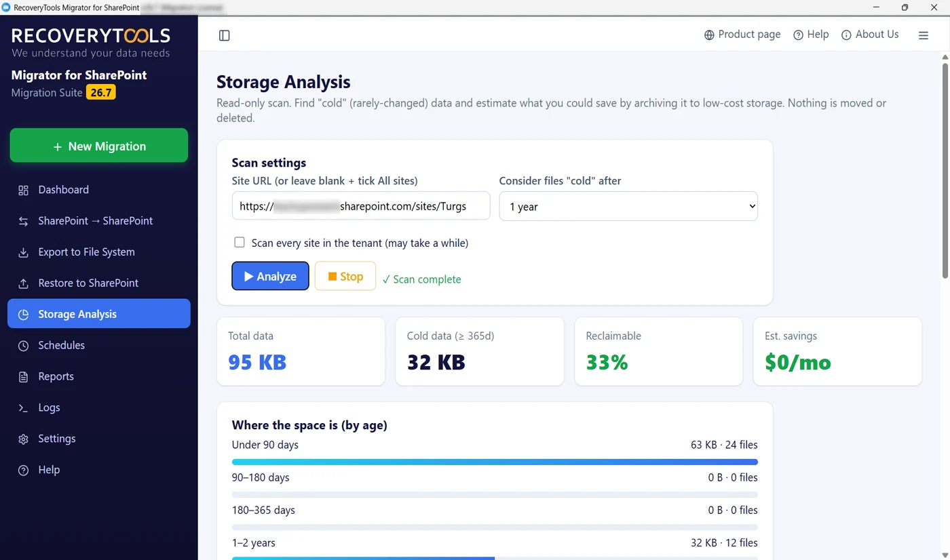
Task: Click the Under 90 days usage bar
Action: tap(495, 462)
